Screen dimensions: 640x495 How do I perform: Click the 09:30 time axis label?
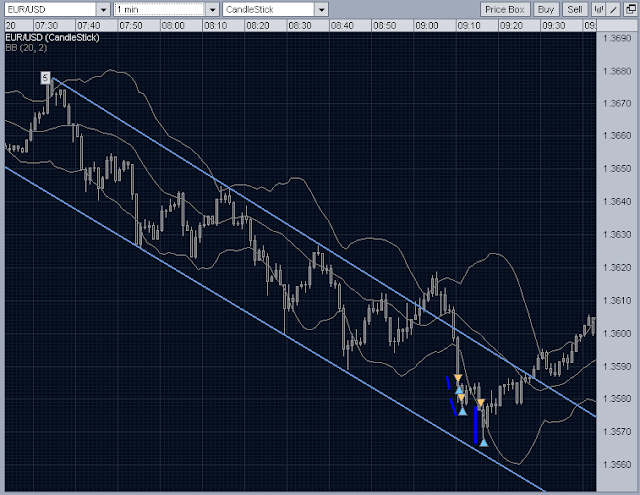553,26
